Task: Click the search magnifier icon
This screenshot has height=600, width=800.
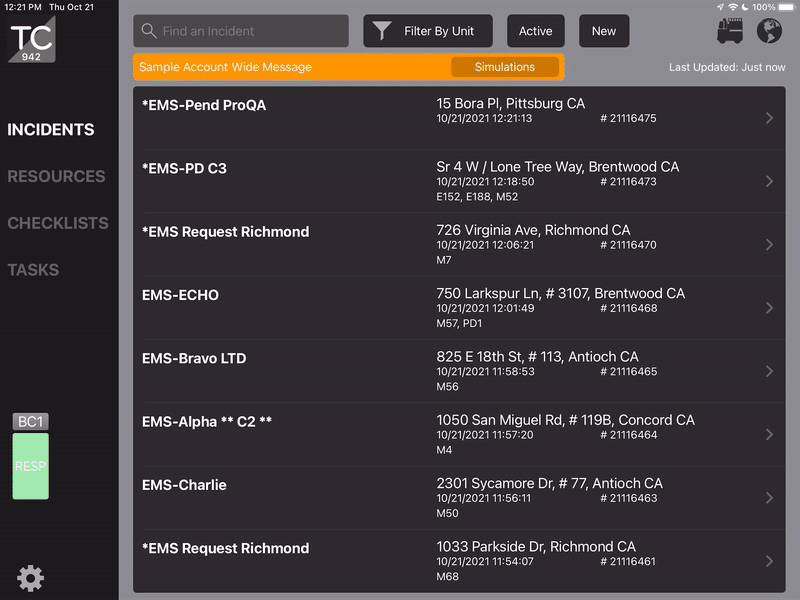Action: coord(149,31)
